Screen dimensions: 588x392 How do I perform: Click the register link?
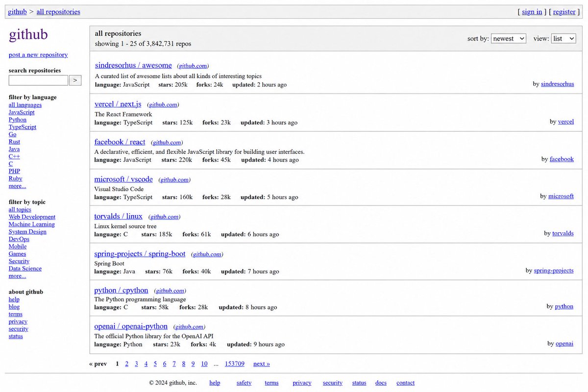tap(564, 12)
